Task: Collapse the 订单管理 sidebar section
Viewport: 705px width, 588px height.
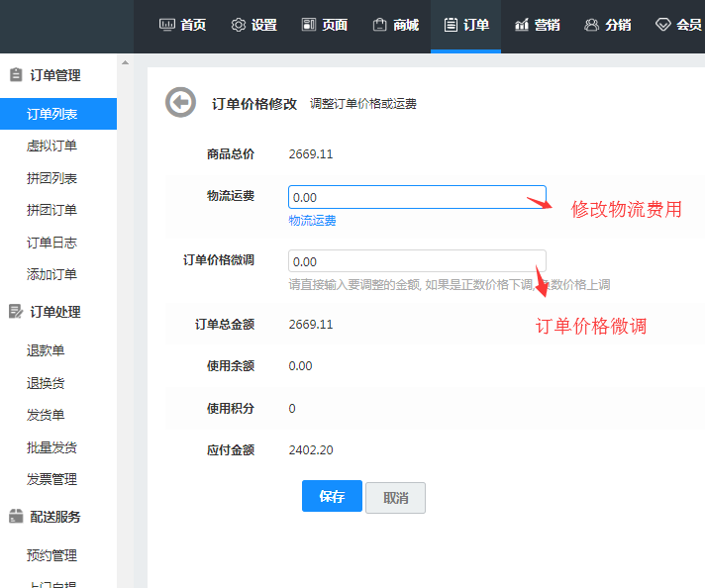Action: click(x=55, y=75)
